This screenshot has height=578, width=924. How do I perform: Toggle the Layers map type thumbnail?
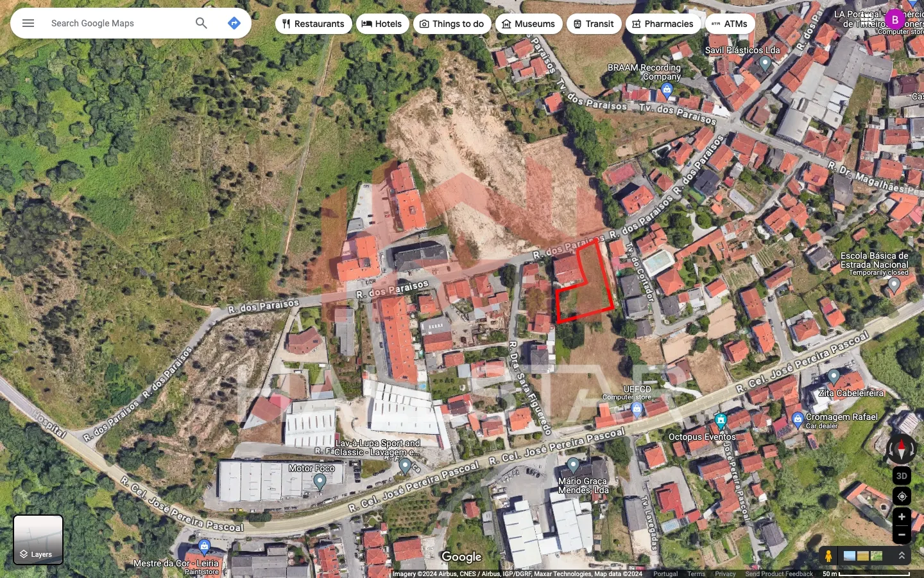point(38,539)
